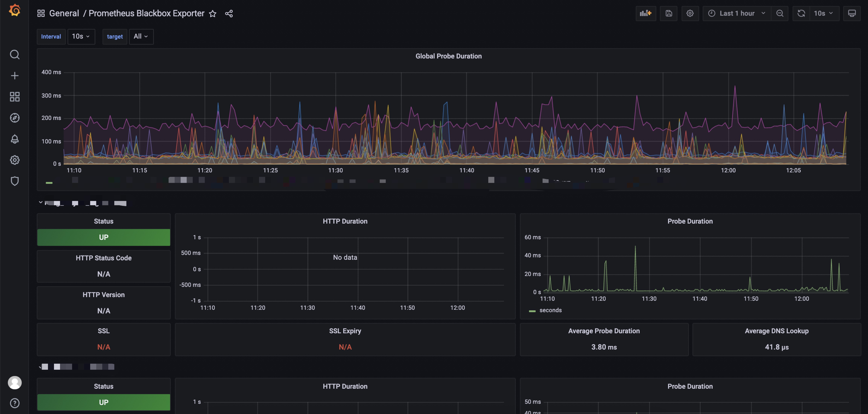Click the dashboard grid icon beside General
This screenshot has height=414, width=868.
pos(41,14)
